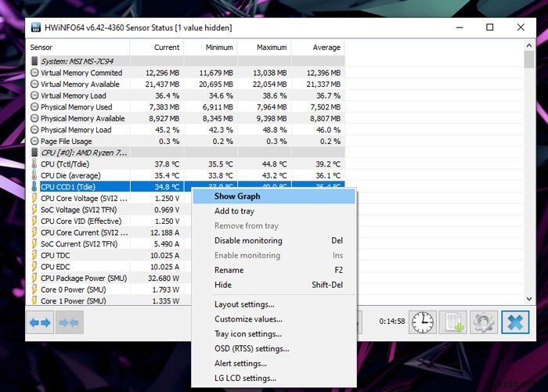Click the Minimum column header
This screenshot has height=392, width=548.
pos(211,47)
